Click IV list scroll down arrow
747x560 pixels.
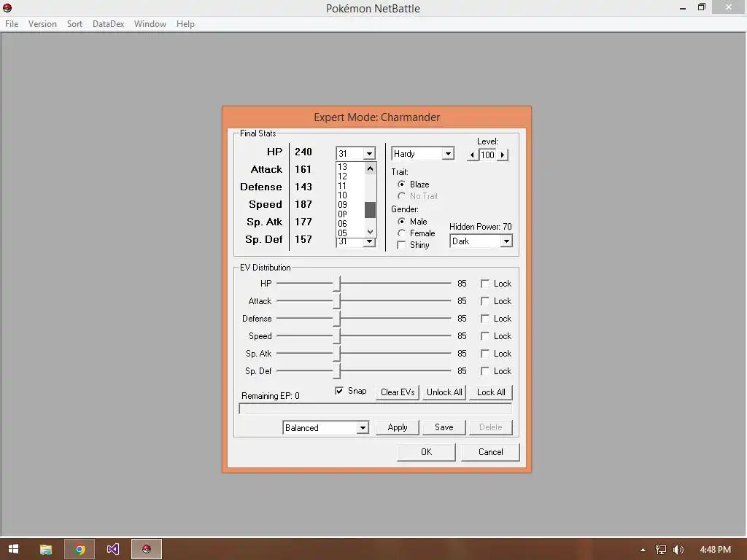point(370,231)
